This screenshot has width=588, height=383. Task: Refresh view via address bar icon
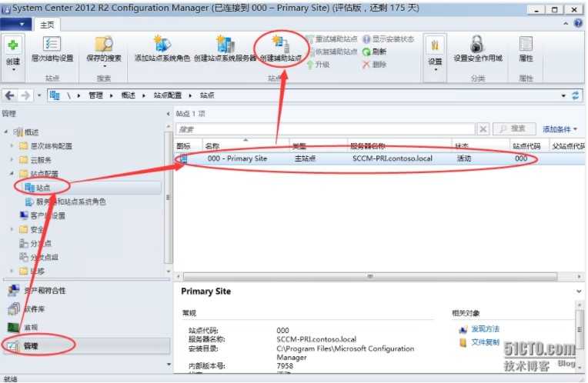click(576, 95)
